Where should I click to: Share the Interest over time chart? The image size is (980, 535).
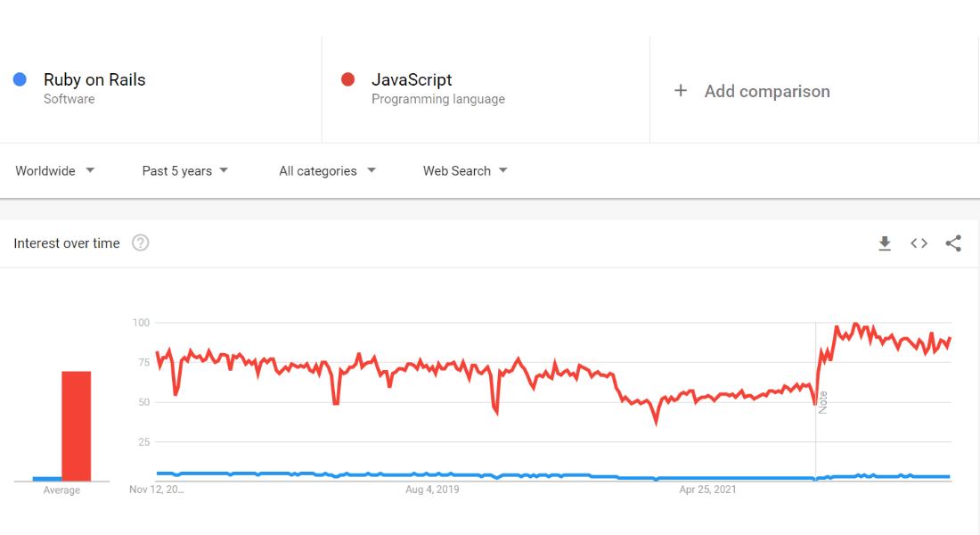pos(953,243)
